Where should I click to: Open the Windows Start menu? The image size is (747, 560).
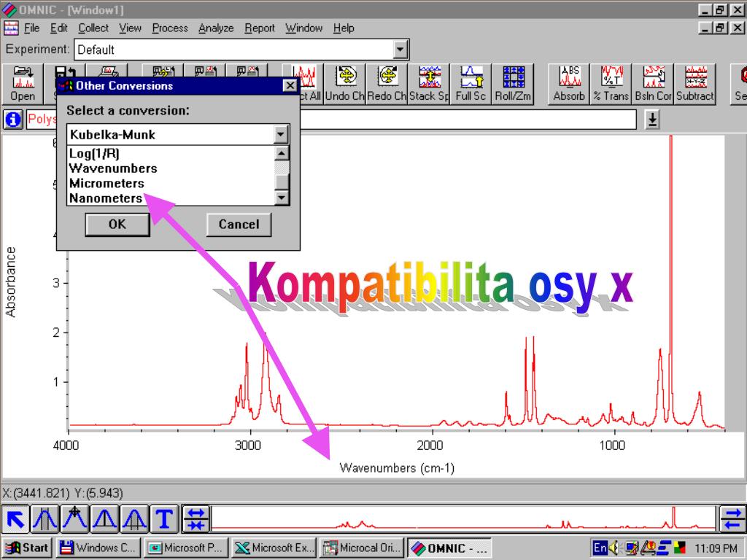[28, 548]
